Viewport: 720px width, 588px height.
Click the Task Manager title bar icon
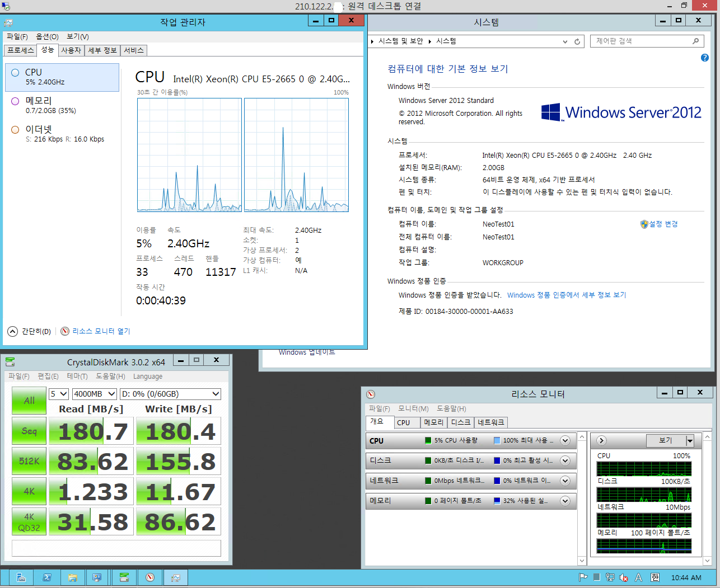pyautogui.click(x=8, y=22)
